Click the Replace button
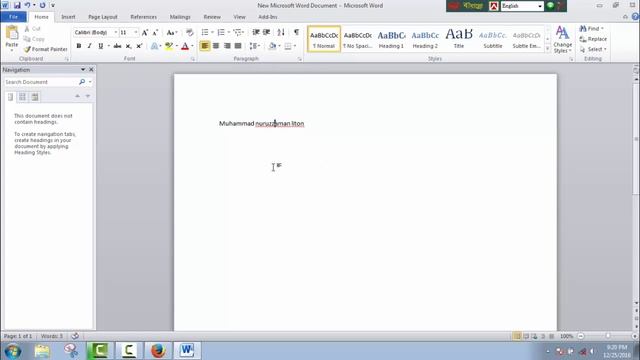The image size is (640, 360). click(x=593, y=39)
